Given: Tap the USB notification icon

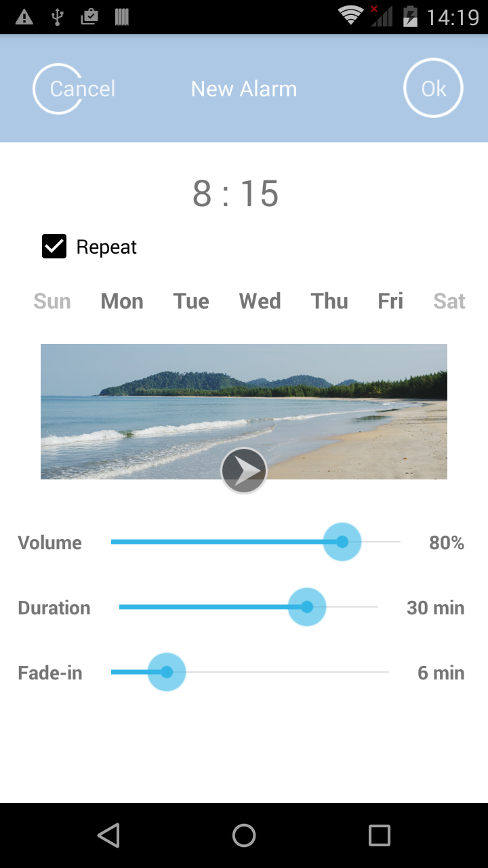Looking at the screenshot, I should coord(57,17).
